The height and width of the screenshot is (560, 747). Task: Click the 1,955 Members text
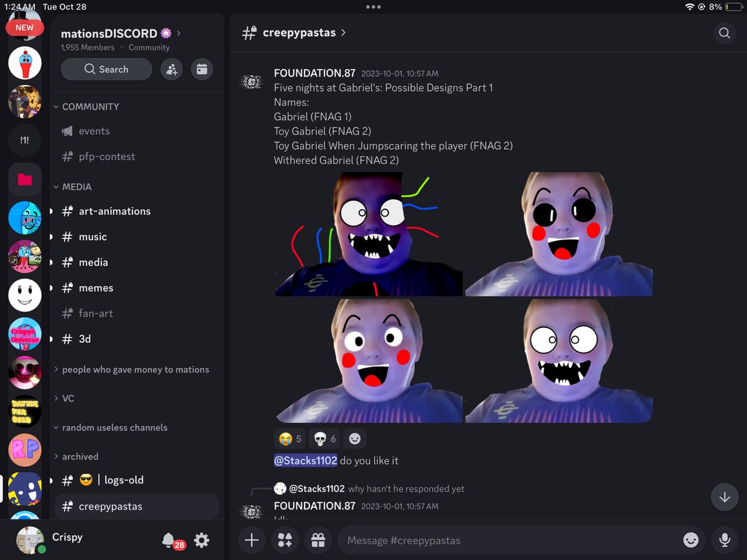click(x=88, y=47)
